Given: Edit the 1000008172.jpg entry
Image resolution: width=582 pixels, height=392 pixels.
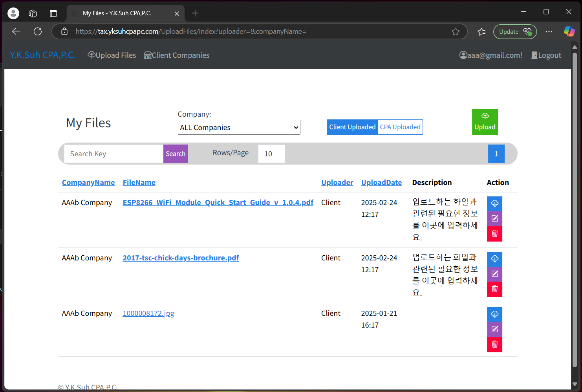Looking at the screenshot, I should point(494,329).
